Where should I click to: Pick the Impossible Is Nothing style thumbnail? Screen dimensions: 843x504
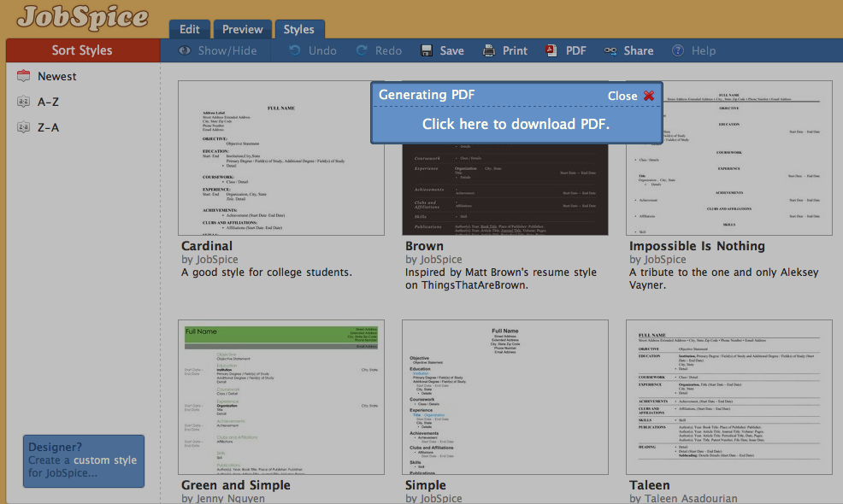click(x=729, y=158)
